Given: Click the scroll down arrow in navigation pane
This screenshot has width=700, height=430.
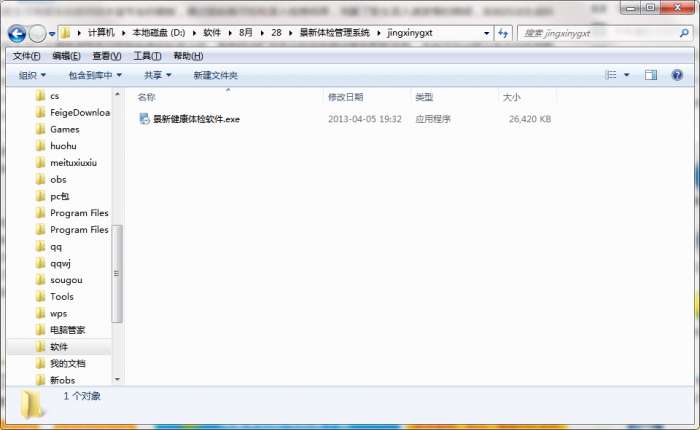Looking at the screenshot, I should click(117, 380).
